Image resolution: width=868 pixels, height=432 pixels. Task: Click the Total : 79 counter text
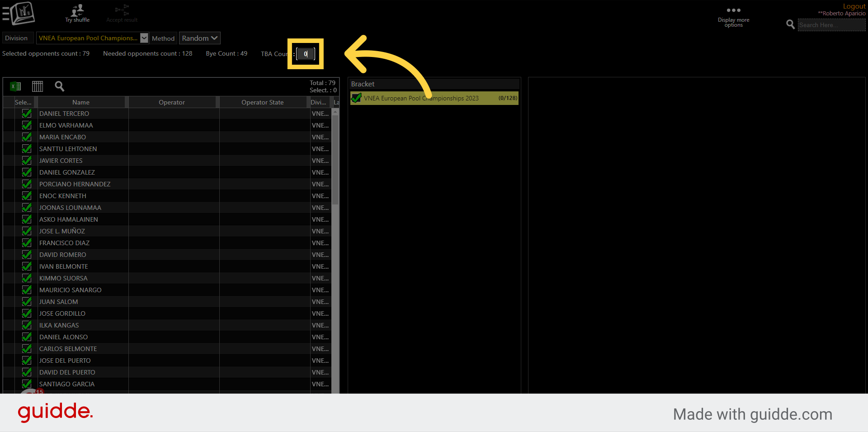tap(322, 83)
